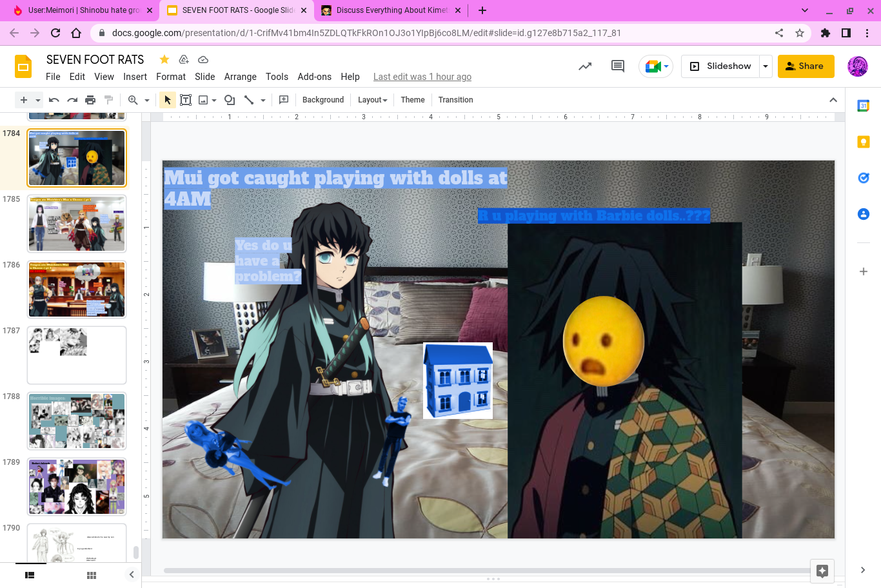
Task: Expand the new slide layout dropdown
Action: point(38,100)
